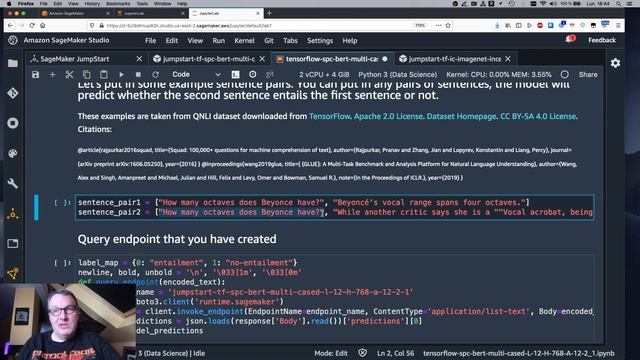Open the macOS Bookmarks menu
This screenshot has height=360, width=640.
click(118, 3)
